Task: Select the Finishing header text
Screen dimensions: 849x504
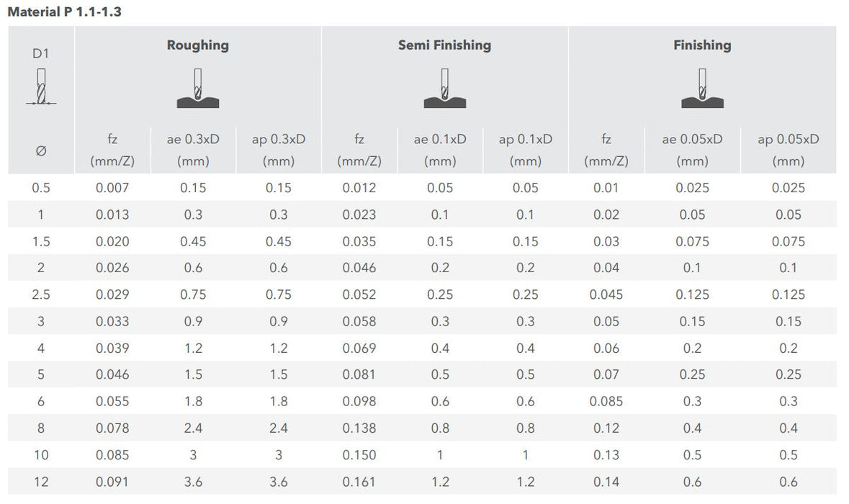Action: [x=701, y=45]
